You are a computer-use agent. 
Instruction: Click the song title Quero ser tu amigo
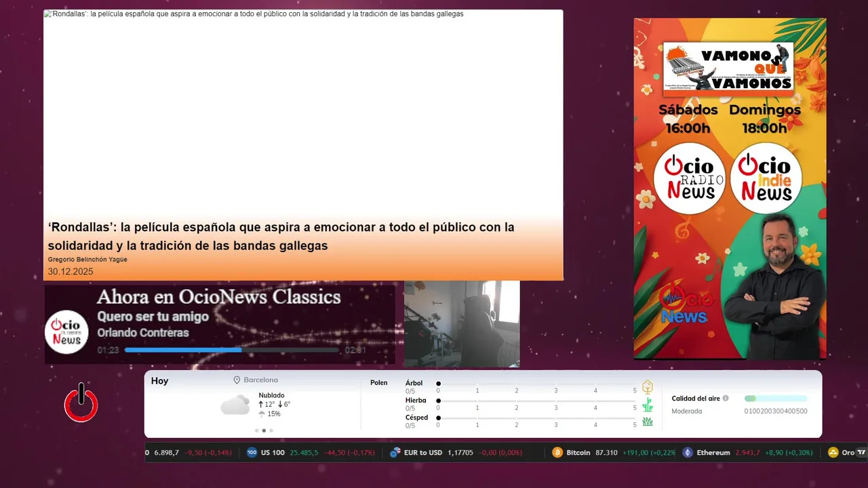[x=153, y=317]
